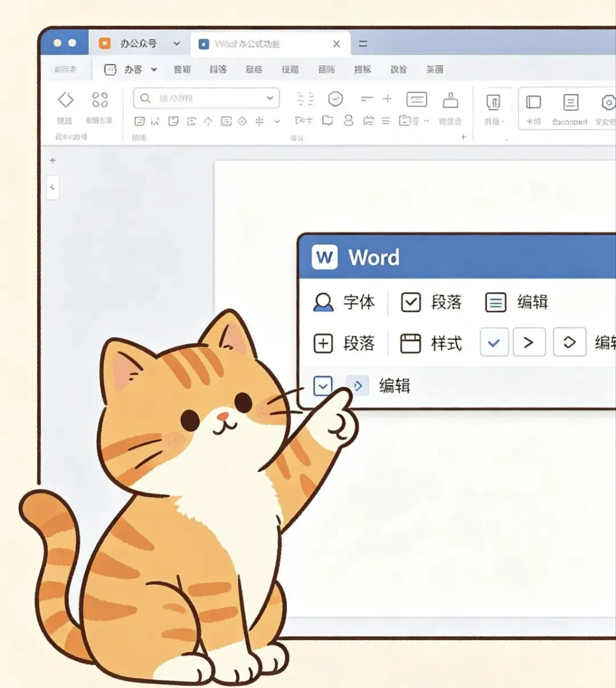Viewport: 616px width, 688px height.
Task: Click the lined-box icon beside 编辑 in the top row
Action: pyautogui.click(x=496, y=303)
